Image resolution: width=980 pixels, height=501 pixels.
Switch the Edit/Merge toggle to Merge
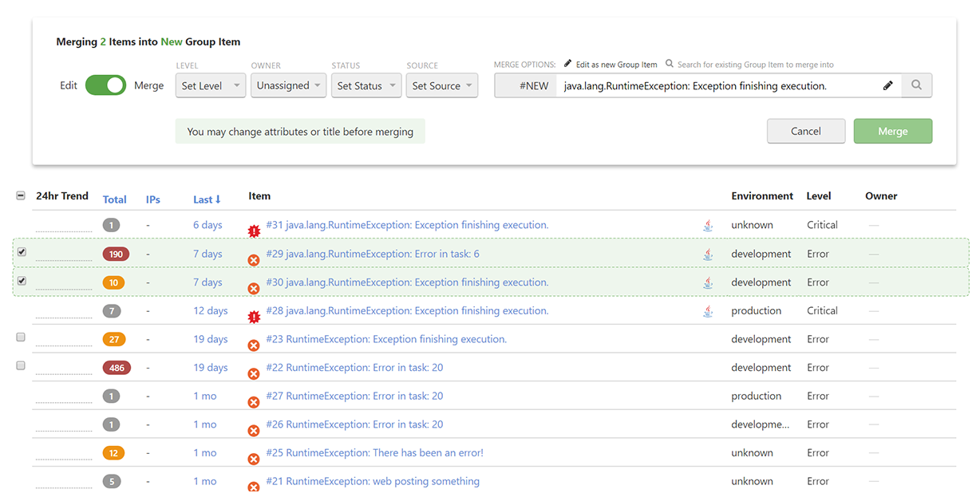coord(105,85)
